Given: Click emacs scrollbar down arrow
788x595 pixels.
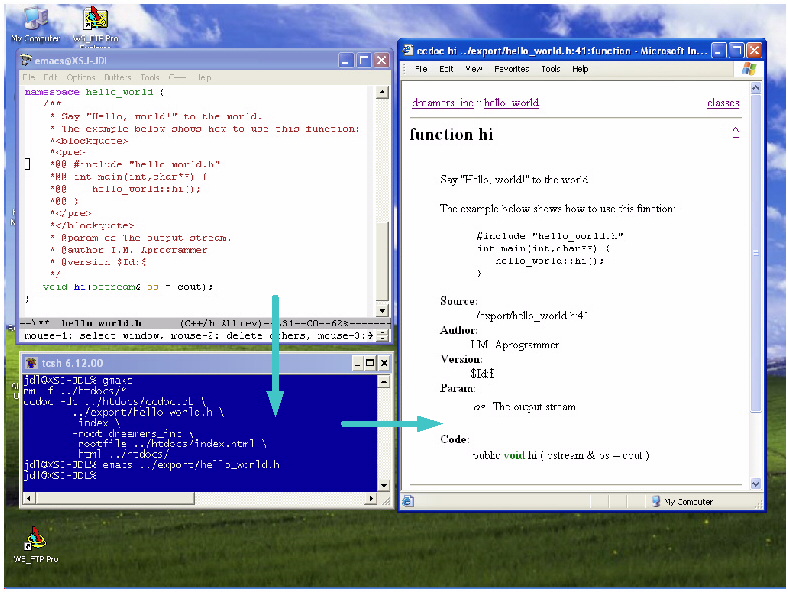Looking at the screenshot, I should 382,310.
